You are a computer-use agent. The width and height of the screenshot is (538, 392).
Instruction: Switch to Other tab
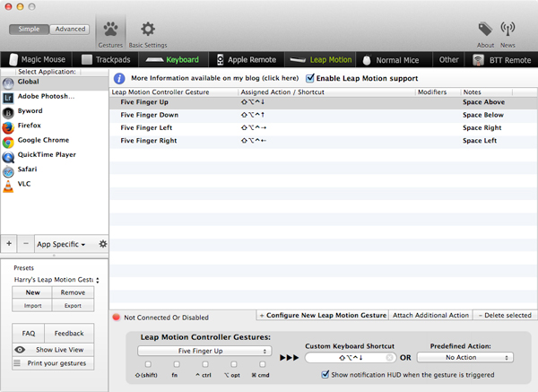tap(449, 59)
